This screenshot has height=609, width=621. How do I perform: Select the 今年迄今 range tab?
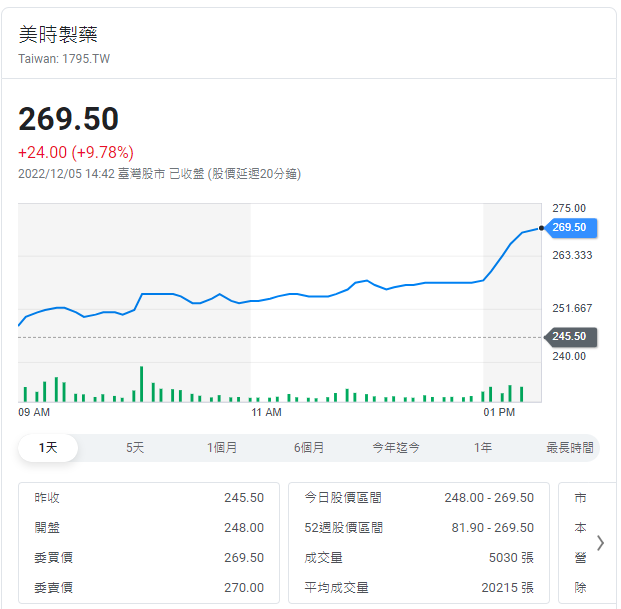click(x=396, y=448)
